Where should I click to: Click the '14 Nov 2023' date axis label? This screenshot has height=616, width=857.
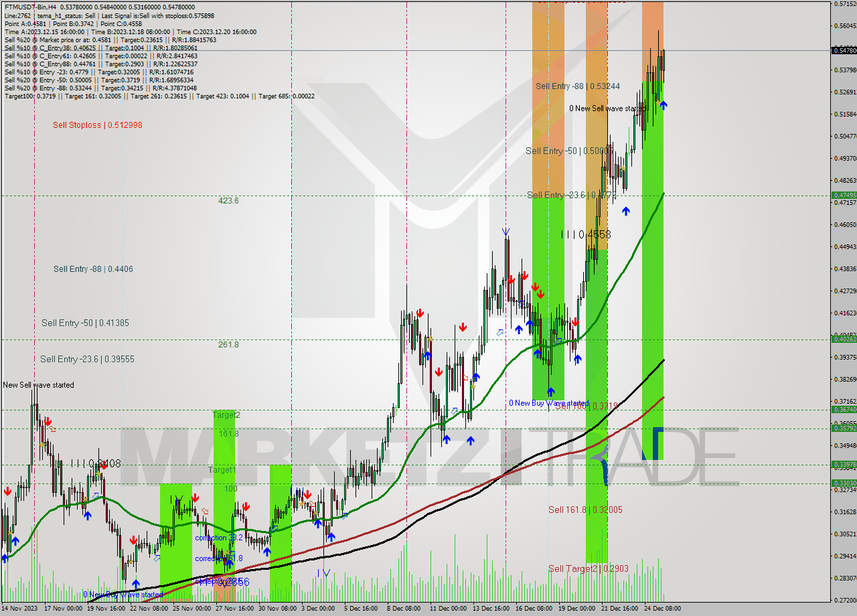click(20, 609)
